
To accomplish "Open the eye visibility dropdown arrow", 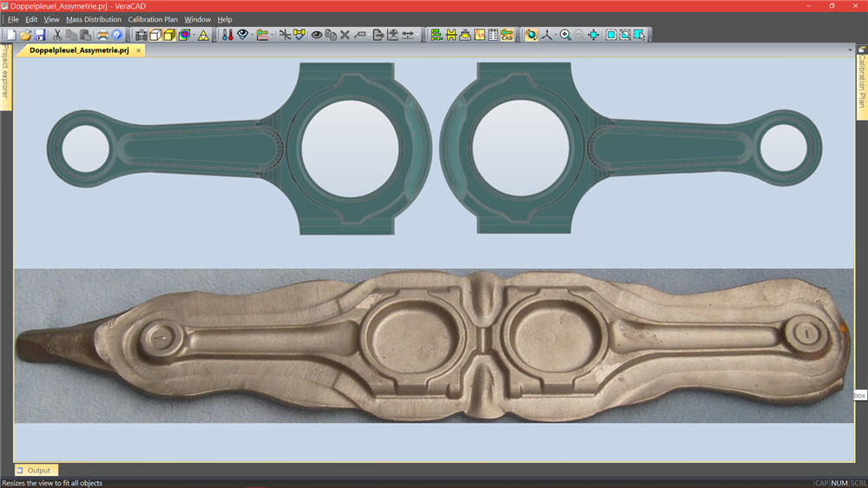I will [x=251, y=36].
